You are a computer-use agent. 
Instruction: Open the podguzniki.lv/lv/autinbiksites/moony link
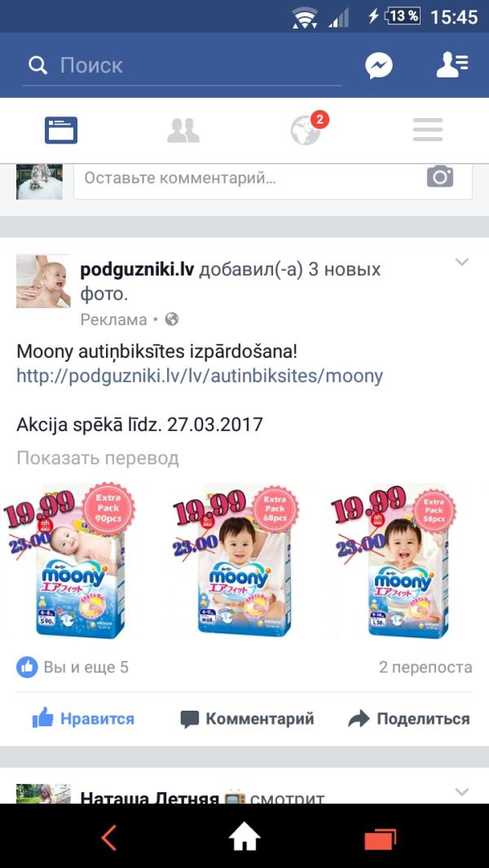point(200,377)
